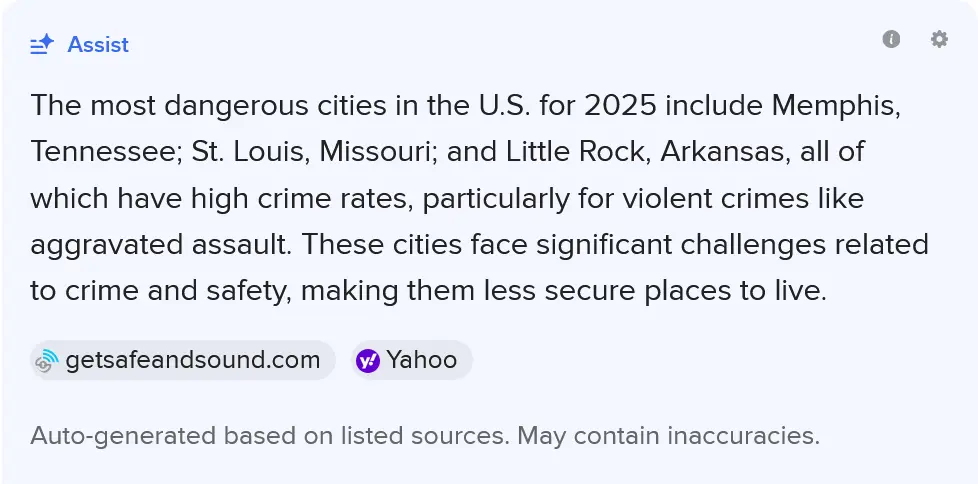The height and width of the screenshot is (484, 978).
Task: Click the Assist heading label
Action: [98, 45]
